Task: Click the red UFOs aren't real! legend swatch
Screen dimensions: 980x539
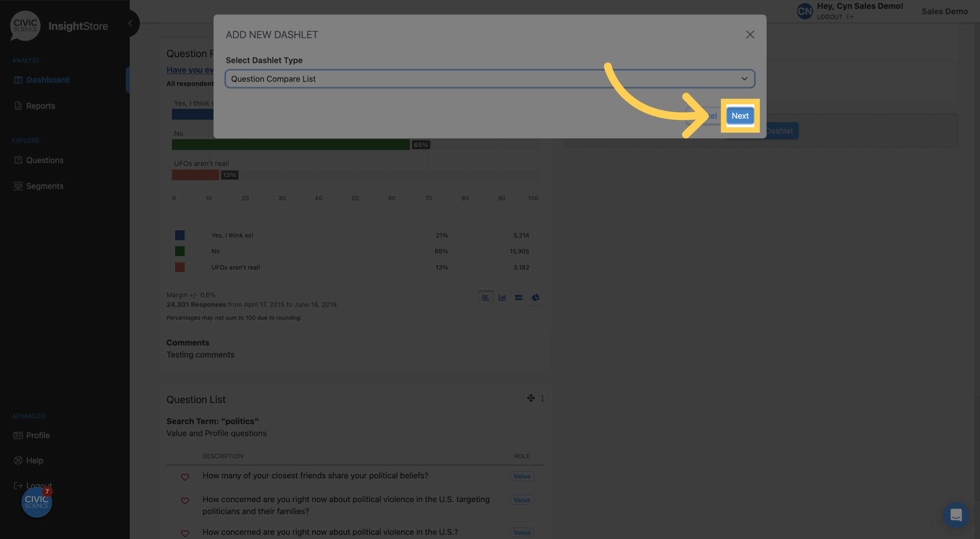Action: point(180,267)
